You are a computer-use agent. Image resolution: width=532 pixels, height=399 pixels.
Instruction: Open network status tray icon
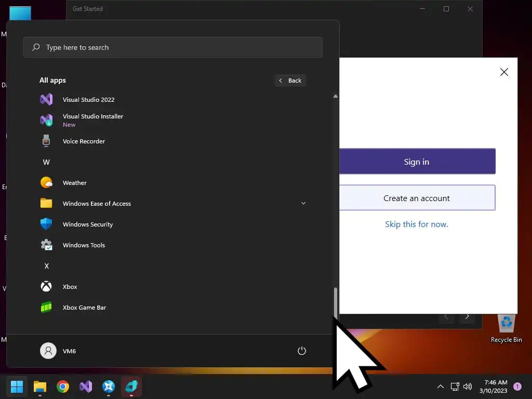tap(455, 387)
